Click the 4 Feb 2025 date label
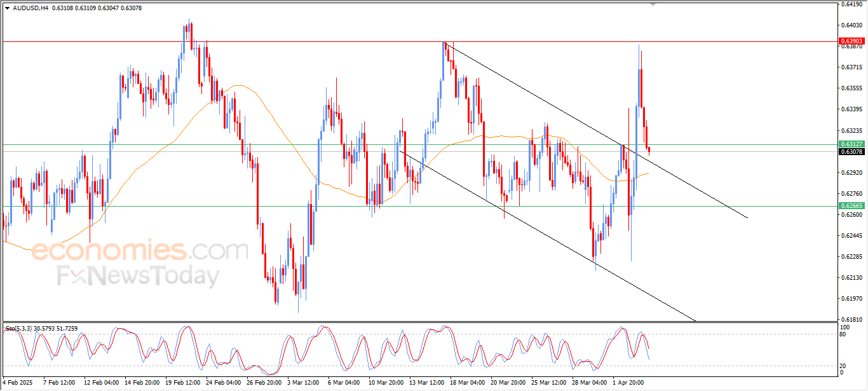 pos(17,383)
